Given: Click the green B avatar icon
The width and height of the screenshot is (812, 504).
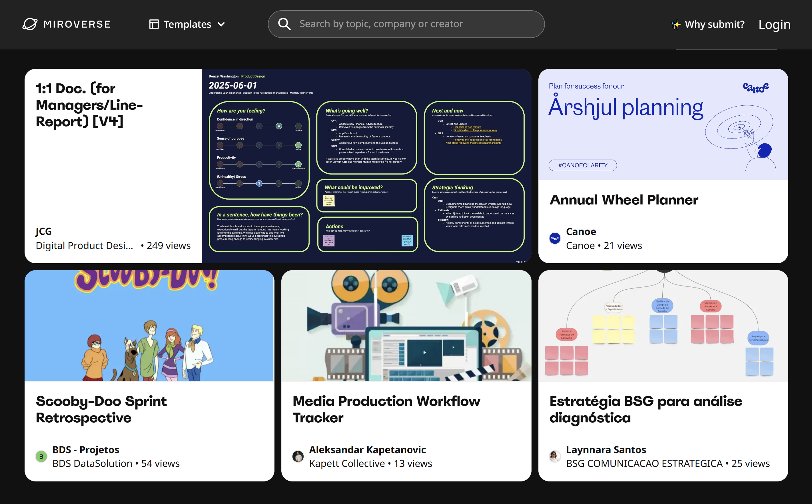Looking at the screenshot, I should (x=41, y=456).
